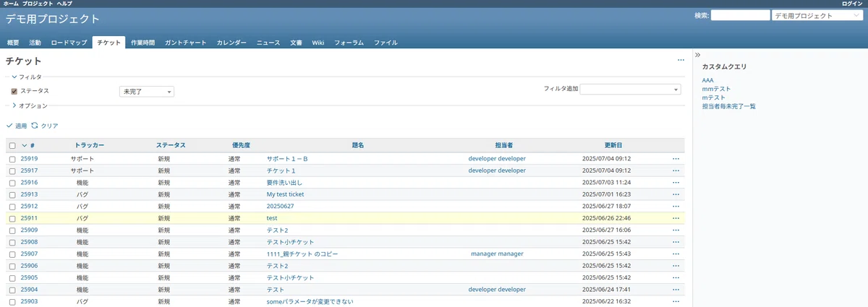The height and width of the screenshot is (307, 868).
Task: Go to the カレンダー tab
Action: [x=231, y=43]
